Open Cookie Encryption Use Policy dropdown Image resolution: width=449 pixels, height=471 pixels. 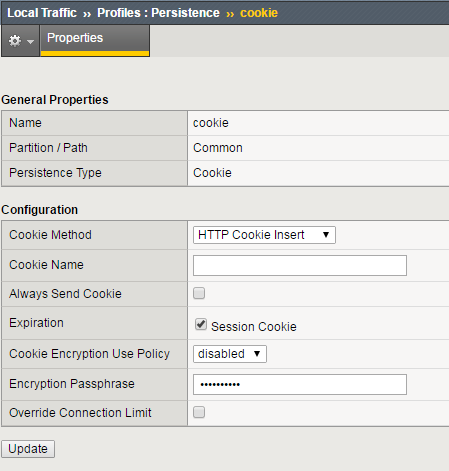(230, 354)
